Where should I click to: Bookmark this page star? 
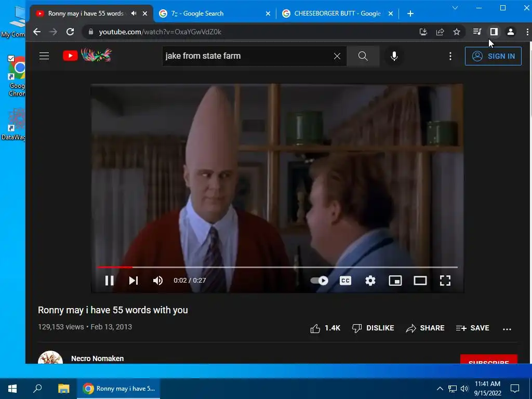457,32
